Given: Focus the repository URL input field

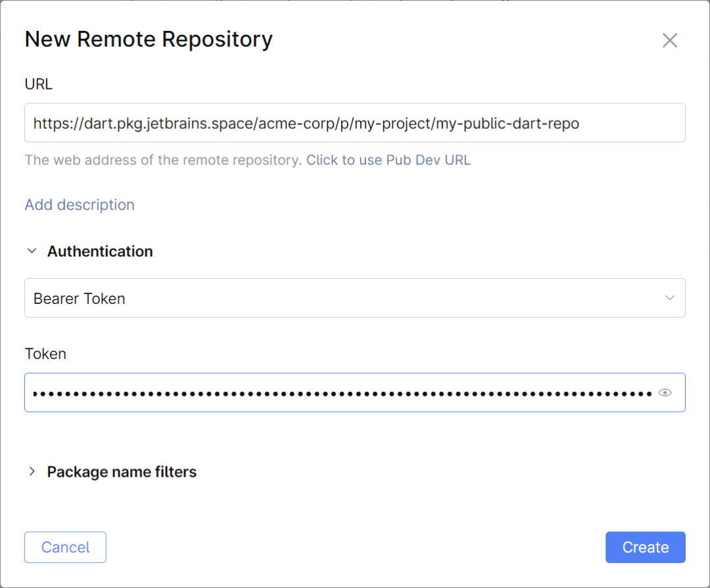Looking at the screenshot, I should pos(354,123).
